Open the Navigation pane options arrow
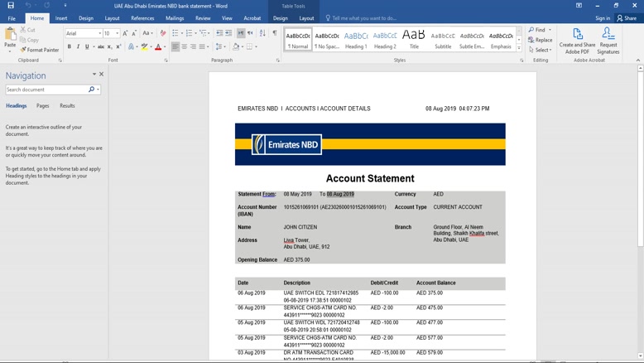The image size is (644, 363). coord(94,75)
